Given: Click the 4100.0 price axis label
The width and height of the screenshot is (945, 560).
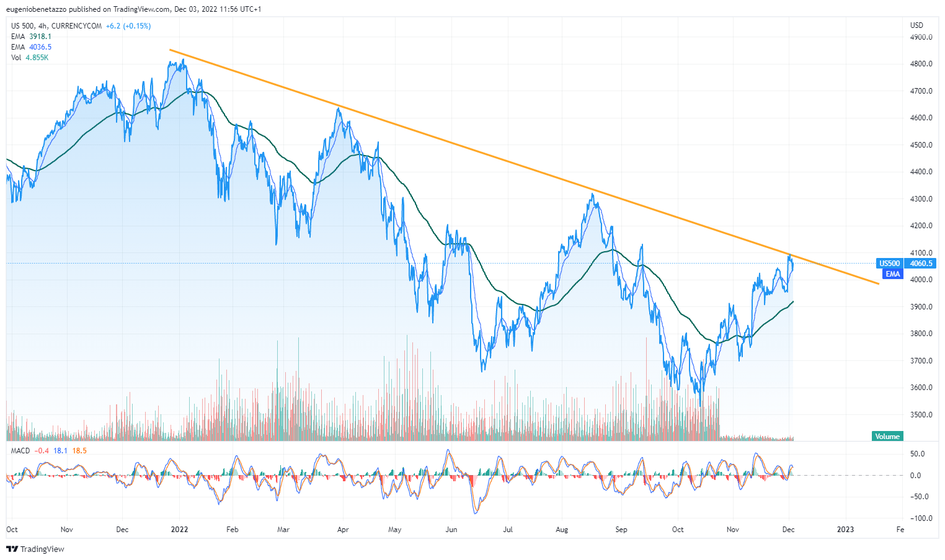Looking at the screenshot, I should tap(921, 253).
